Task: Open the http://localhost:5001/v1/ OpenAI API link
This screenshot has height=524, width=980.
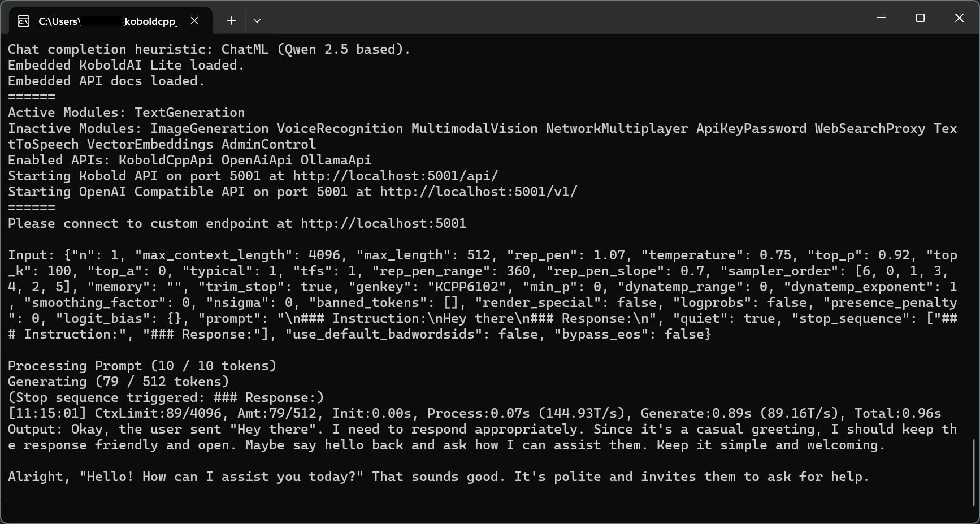Action: point(479,192)
